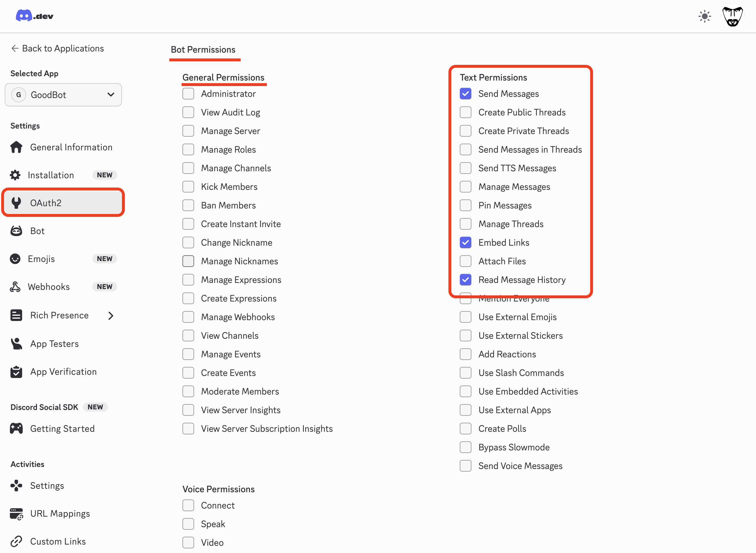
Task: Expand the Rich Presence section
Action: pyautogui.click(x=111, y=315)
